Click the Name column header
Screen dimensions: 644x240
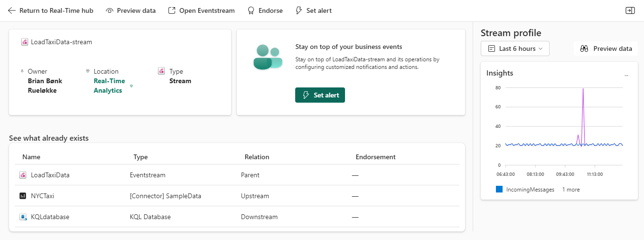pyautogui.click(x=31, y=157)
